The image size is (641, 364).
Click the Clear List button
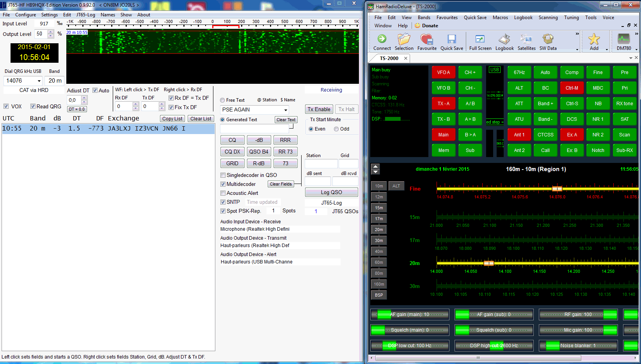201,119
